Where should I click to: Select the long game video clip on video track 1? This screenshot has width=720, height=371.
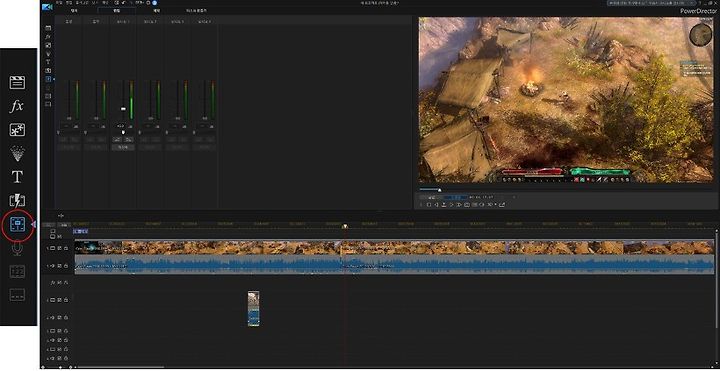pyautogui.click(x=394, y=247)
